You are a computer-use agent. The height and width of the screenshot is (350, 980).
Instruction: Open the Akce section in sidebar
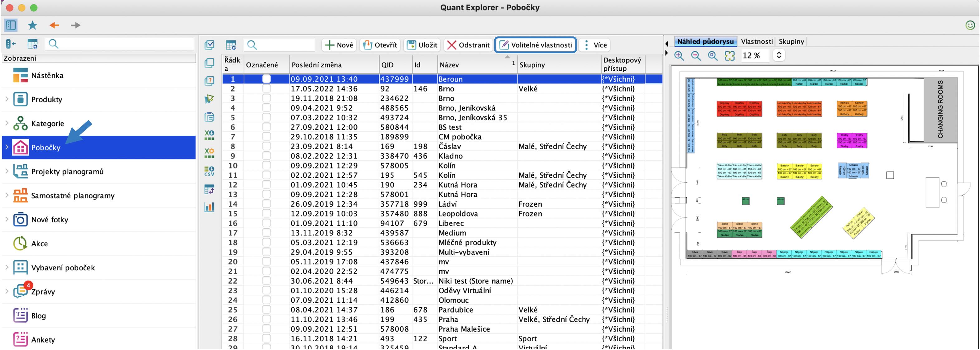pos(99,244)
